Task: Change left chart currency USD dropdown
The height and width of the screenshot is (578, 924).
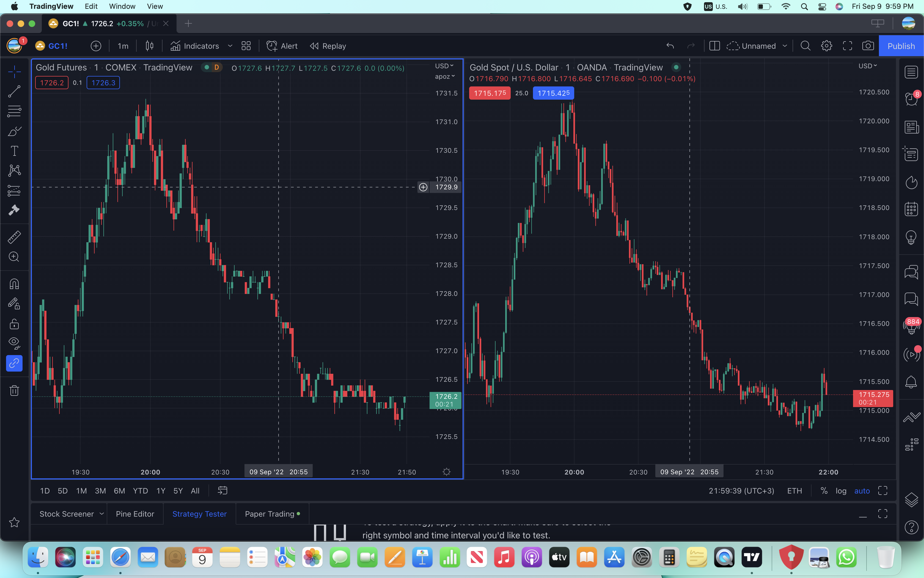Action: tap(444, 66)
